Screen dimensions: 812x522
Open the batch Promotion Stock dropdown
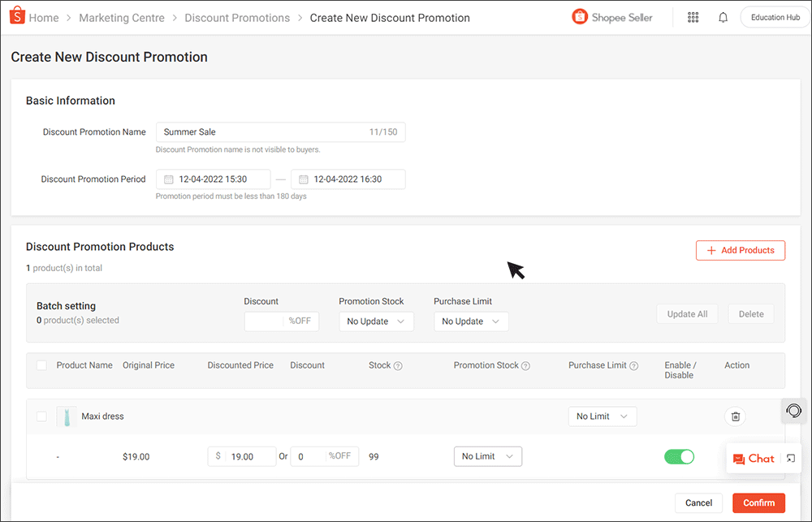[x=376, y=321]
